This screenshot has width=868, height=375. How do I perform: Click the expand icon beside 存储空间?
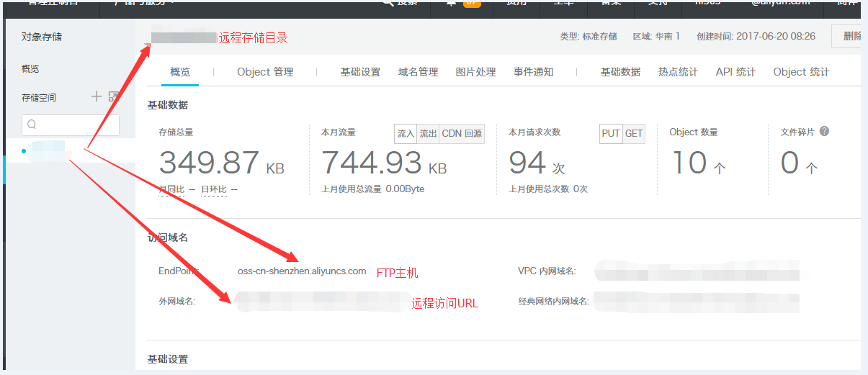113,96
